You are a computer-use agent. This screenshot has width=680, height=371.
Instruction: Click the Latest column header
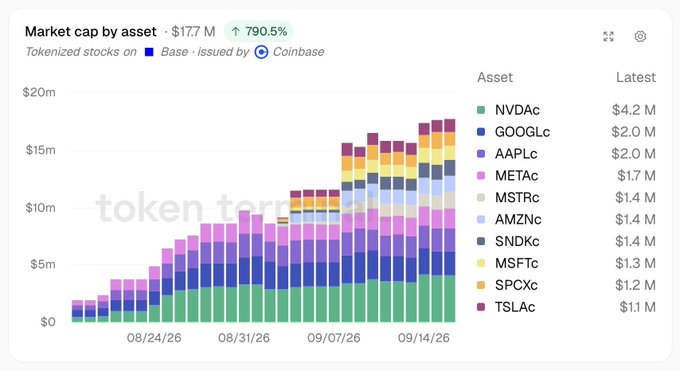[x=636, y=77]
